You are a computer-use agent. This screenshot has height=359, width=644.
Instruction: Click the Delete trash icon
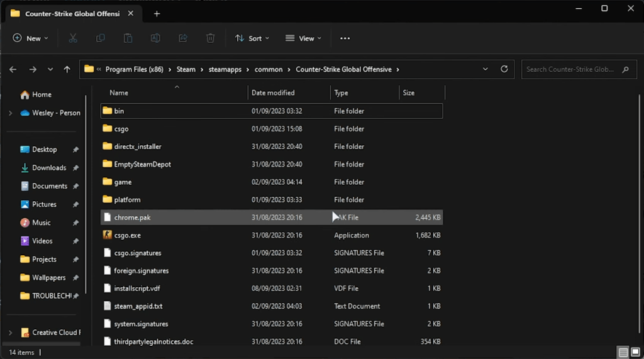210,38
